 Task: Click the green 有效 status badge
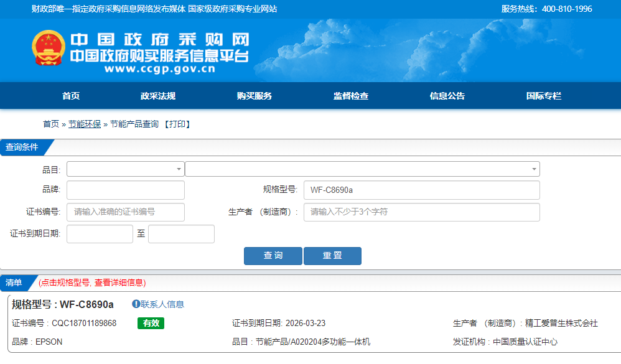pyautogui.click(x=151, y=323)
